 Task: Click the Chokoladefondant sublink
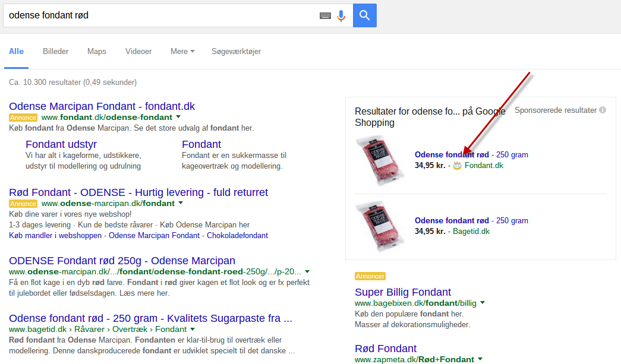[237, 235]
